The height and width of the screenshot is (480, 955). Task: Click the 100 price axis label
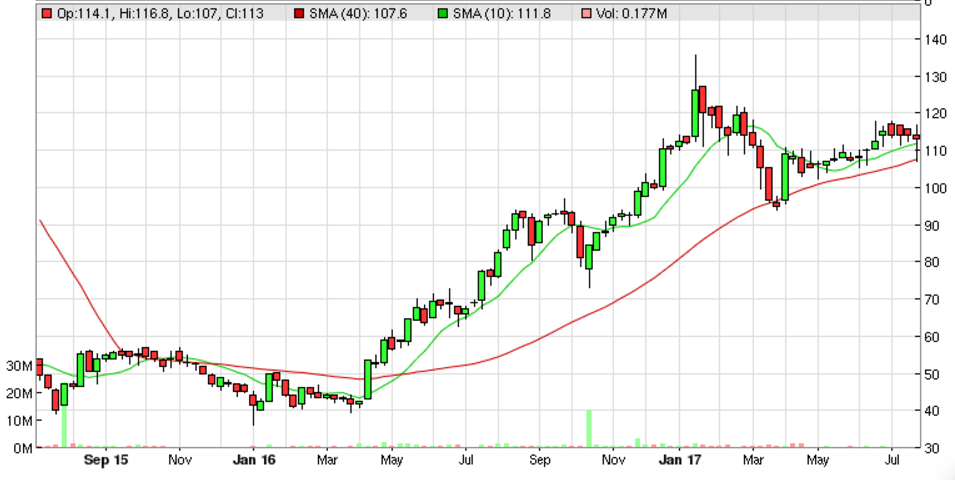coord(936,188)
